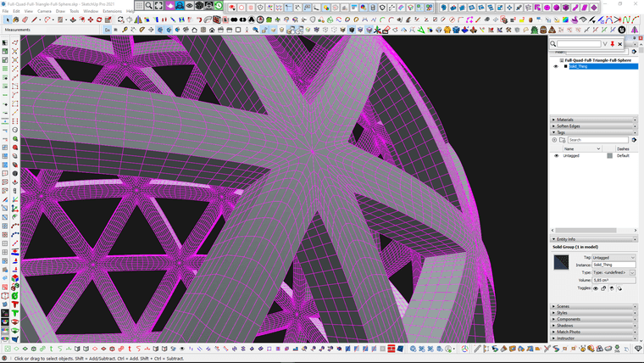The height and width of the screenshot is (363, 644).
Task: Click the Name column header in Tags
Action: (x=581, y=148)
